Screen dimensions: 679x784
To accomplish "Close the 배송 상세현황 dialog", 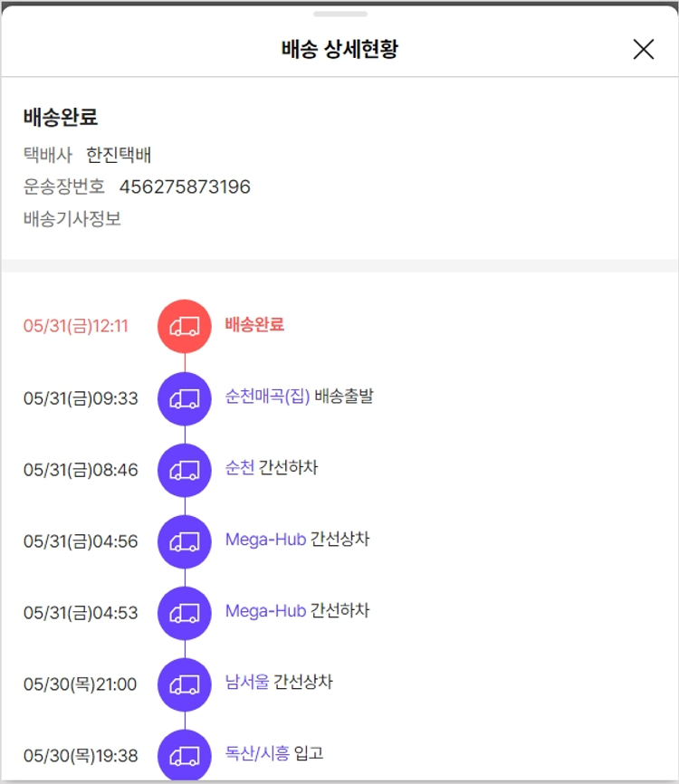I will (x=643, y=49).
